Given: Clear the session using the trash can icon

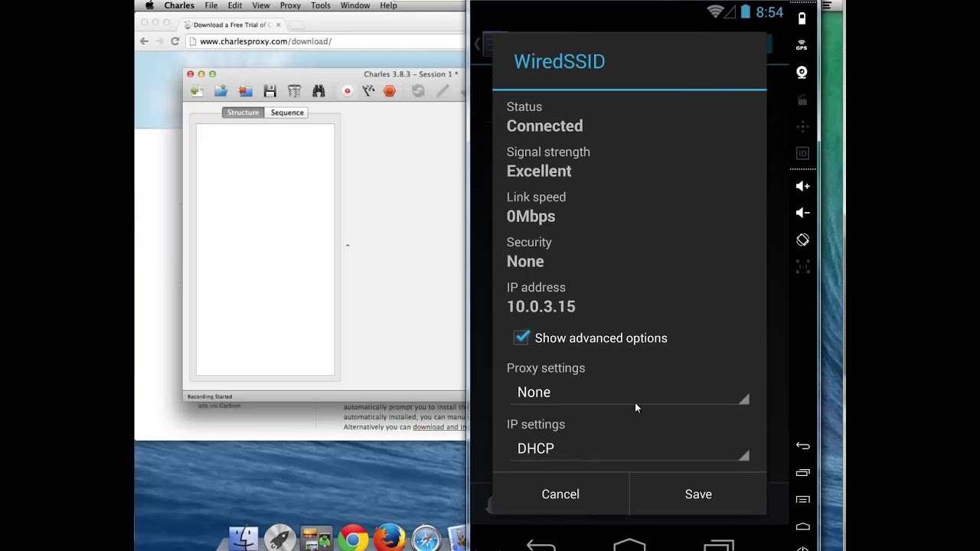Looking at the screenshot, I should click(x=294, y=91).
